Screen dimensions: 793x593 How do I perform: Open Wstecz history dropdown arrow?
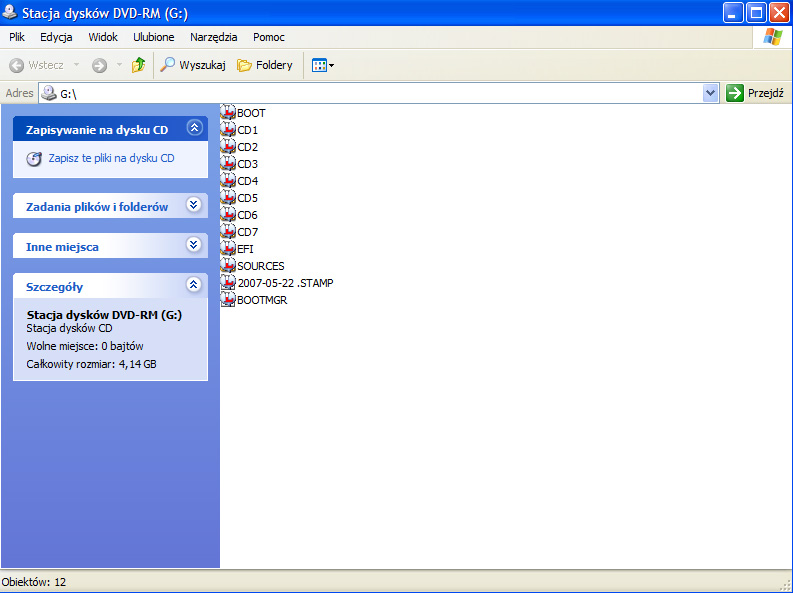(x=76, y=65)
